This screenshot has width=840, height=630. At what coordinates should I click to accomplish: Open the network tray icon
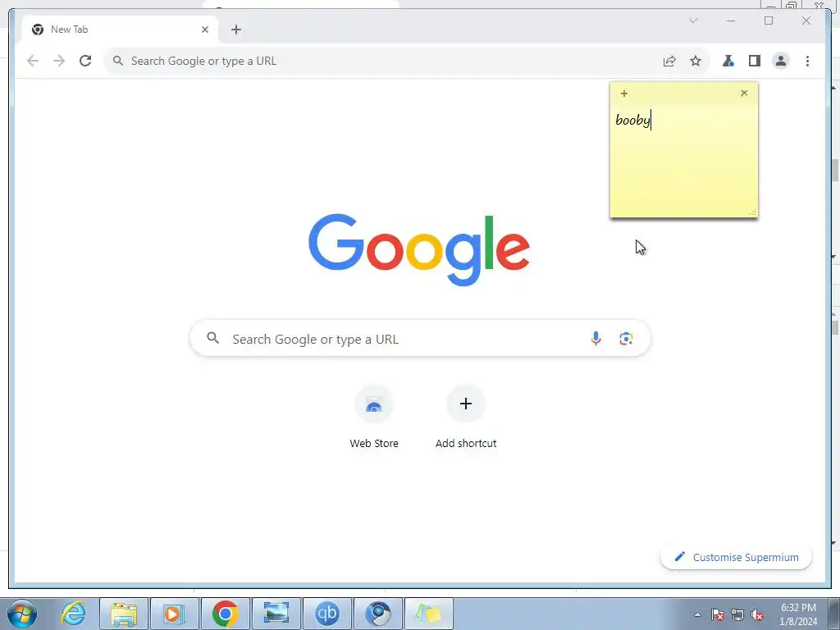[737, 614]
